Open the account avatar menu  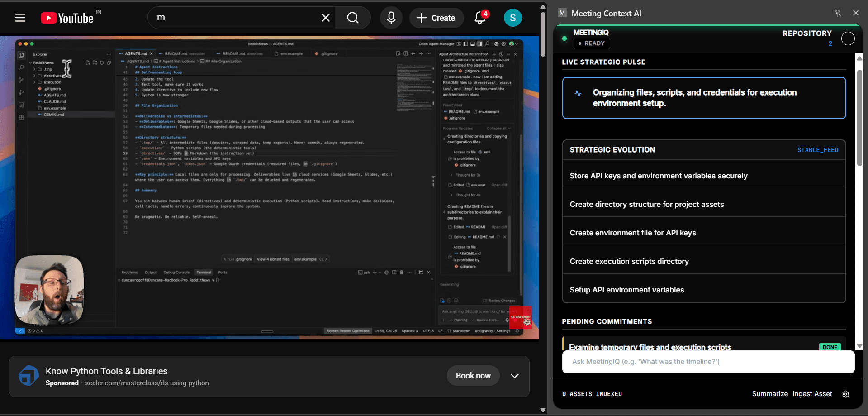(512, 18)
